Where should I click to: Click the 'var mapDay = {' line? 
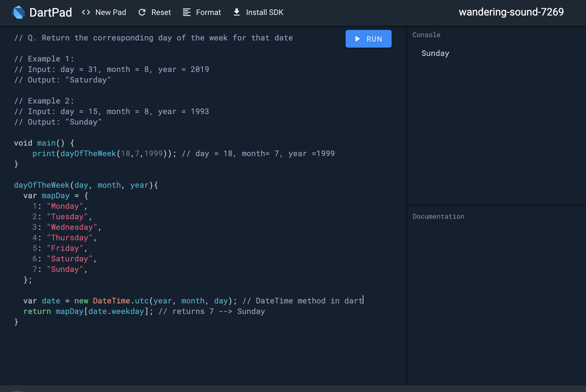click(56, 195)
